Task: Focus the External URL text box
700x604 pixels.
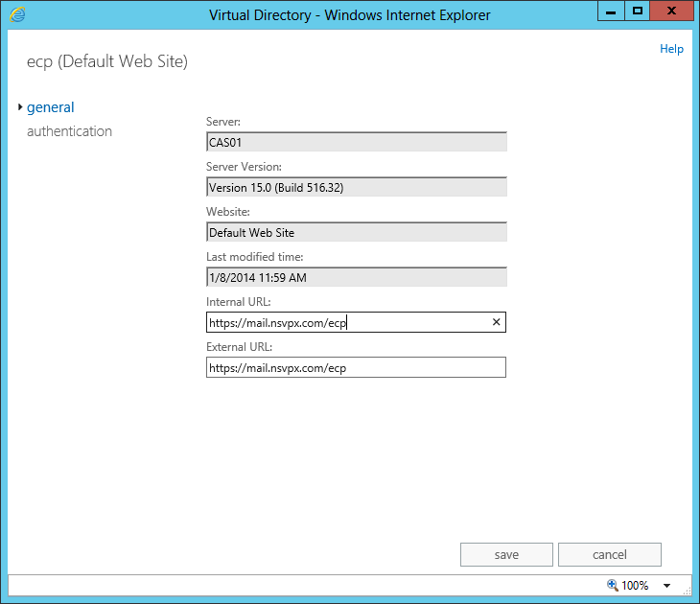Action: tap(355, 367)
